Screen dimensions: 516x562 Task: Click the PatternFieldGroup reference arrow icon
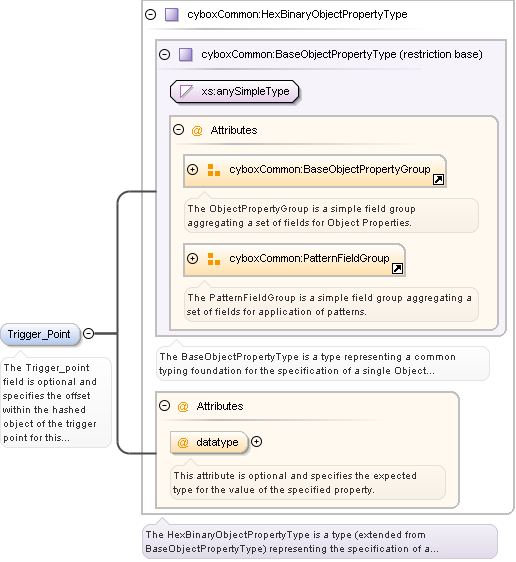click(397, 268)
